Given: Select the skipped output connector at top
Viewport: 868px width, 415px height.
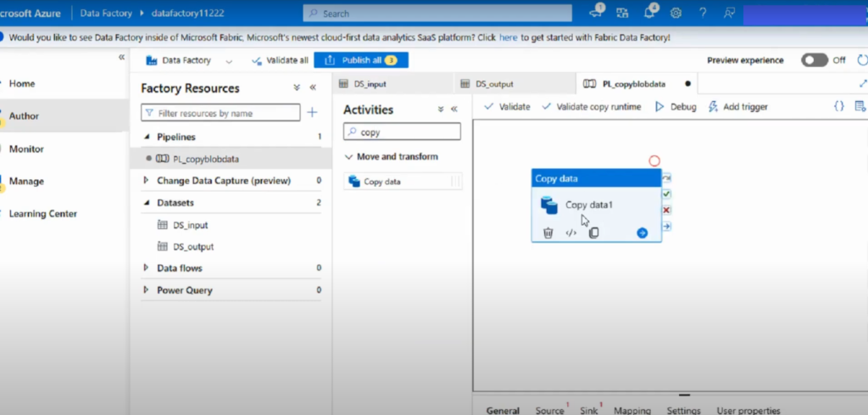Looking at the screenshot, I should pos(666,178).
